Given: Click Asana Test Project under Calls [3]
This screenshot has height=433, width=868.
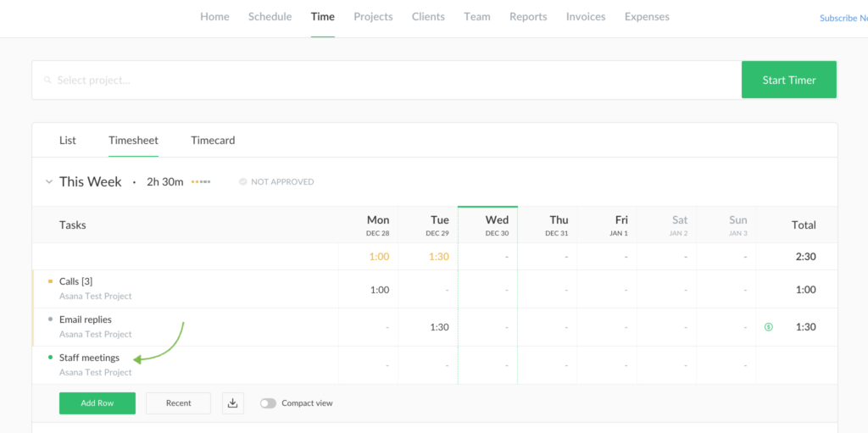Looking at the screenshot, I should (x=95, y=296).
